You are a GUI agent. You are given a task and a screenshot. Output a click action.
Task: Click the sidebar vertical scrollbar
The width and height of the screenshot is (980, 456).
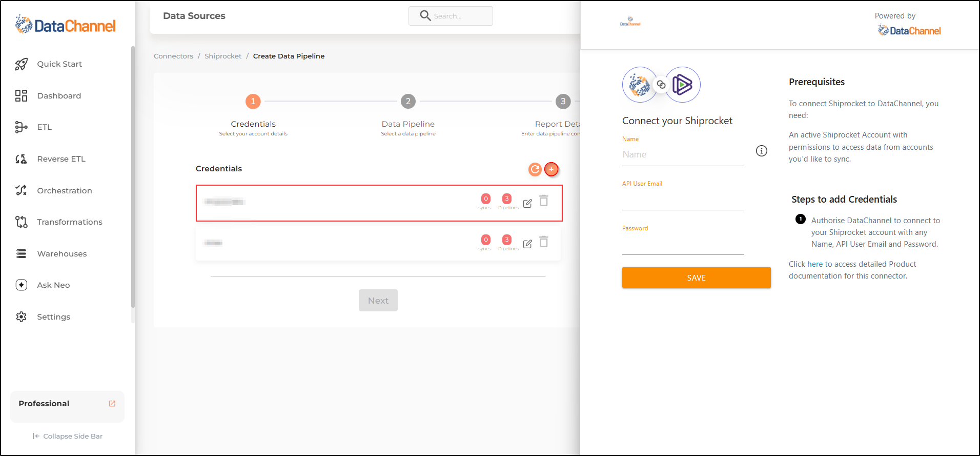coord(133,177)
